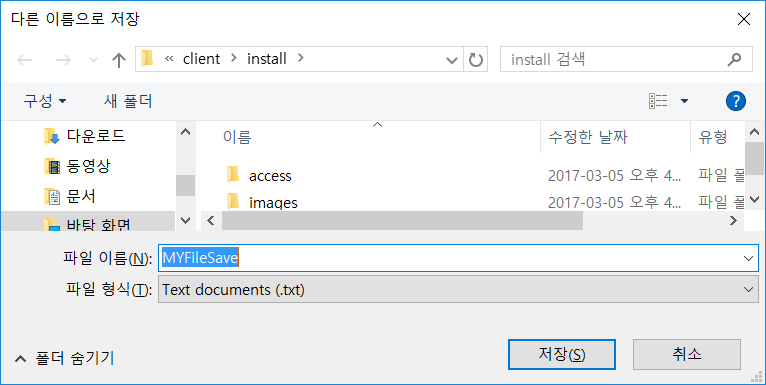Click the 취소 button

687,355
